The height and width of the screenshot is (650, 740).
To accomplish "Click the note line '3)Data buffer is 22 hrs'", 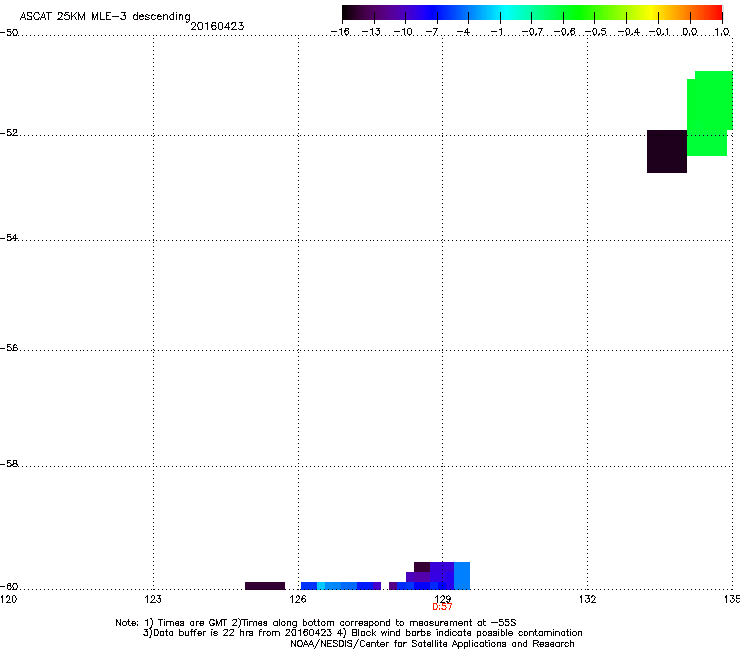I will 362,633.
